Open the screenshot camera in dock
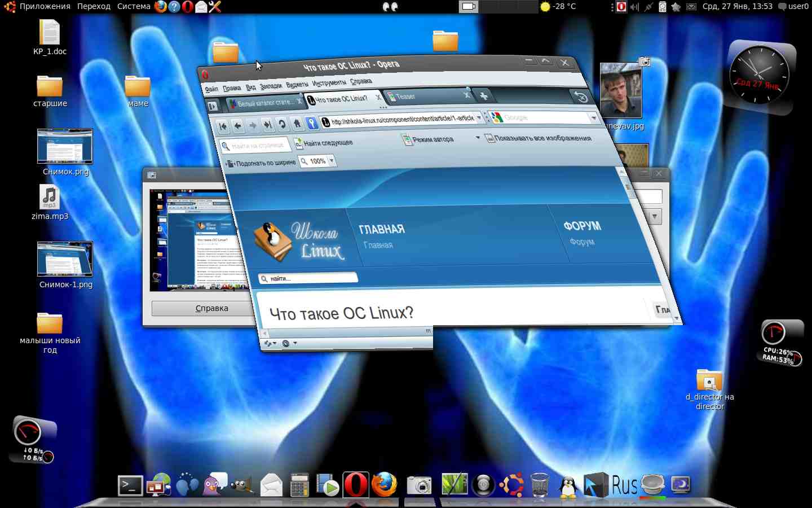This screenshot has width=812, height=508. (x=419, y=485)
